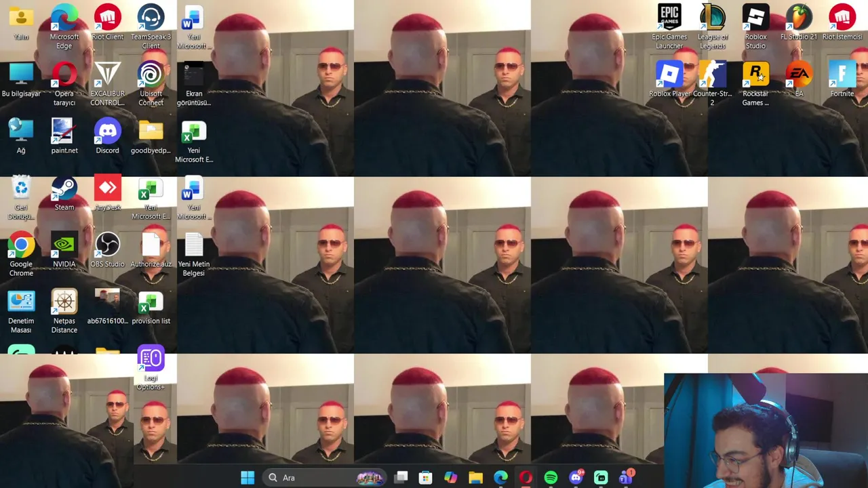Click the Ara taskbar search box
Image resolution: width=868 pixels, height=488 pixels.
[325, 478]
